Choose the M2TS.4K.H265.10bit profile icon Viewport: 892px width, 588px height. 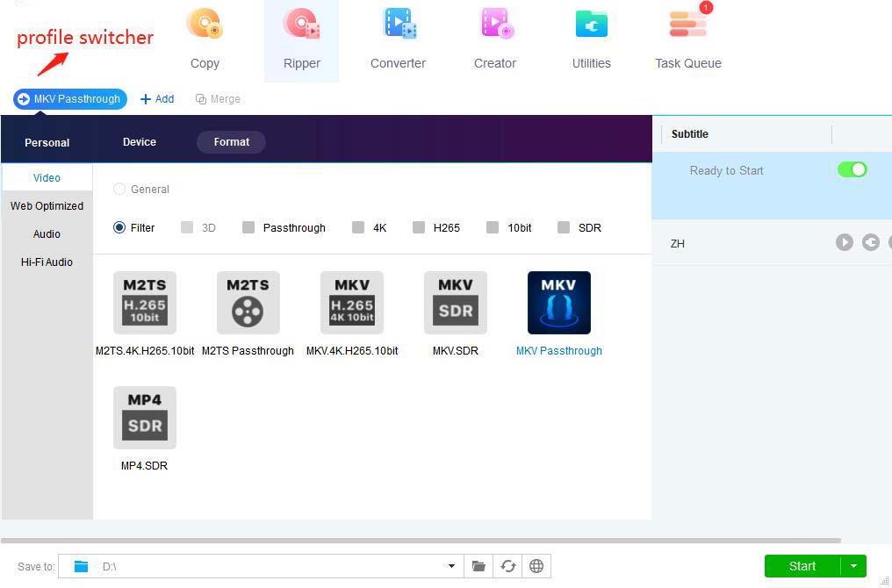(145, 303)
